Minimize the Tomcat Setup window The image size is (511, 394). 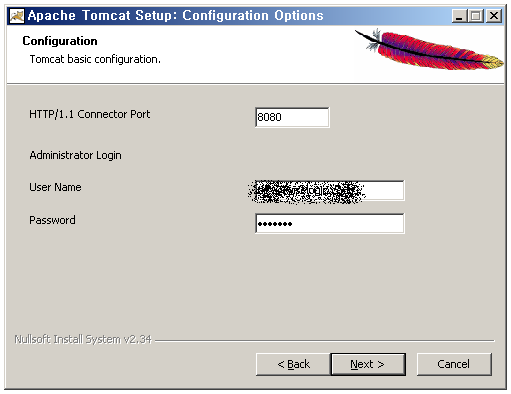pos(460,16)
